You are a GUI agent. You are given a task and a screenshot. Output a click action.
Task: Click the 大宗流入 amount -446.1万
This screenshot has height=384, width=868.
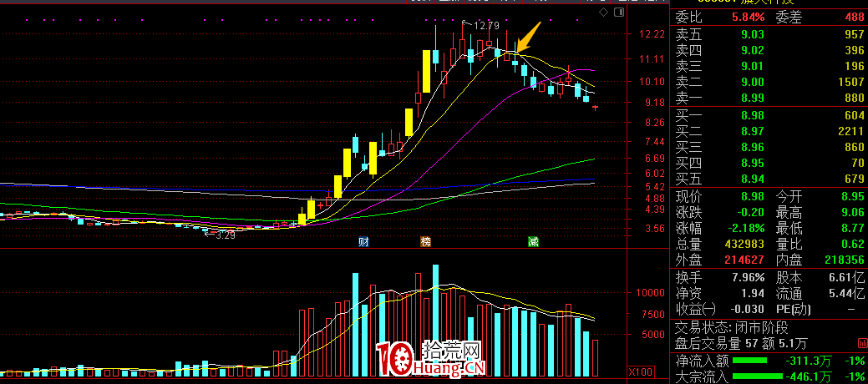(808, 377)
